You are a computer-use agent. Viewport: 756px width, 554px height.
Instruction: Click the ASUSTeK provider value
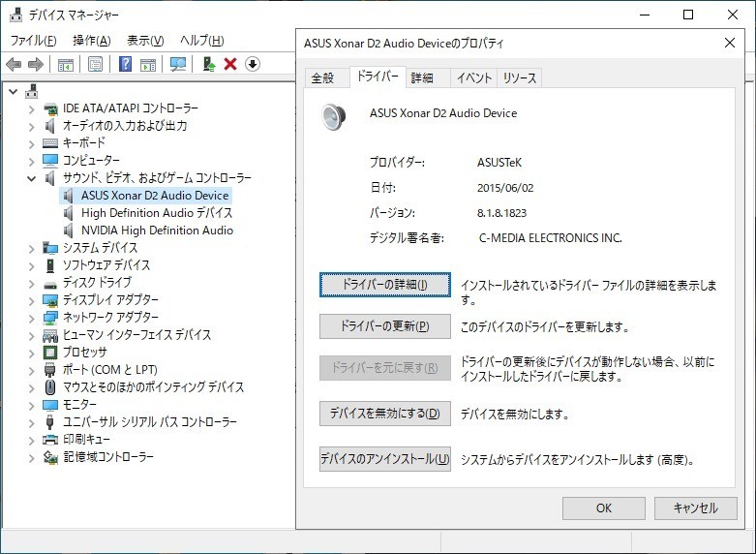(x=499, y=163)
